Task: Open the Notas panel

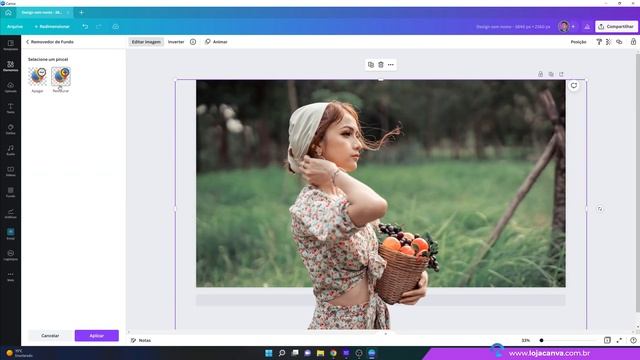Action: 141,340
